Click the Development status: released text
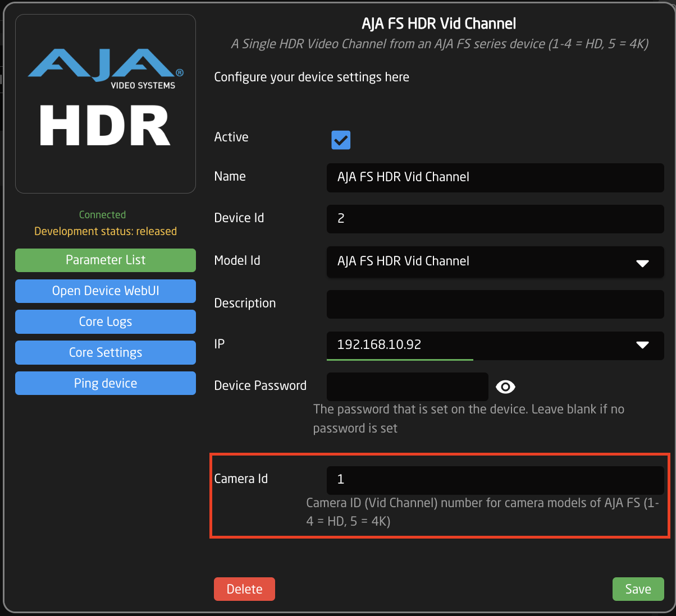The width and height of the screenshot is (676, 616). 106,231
